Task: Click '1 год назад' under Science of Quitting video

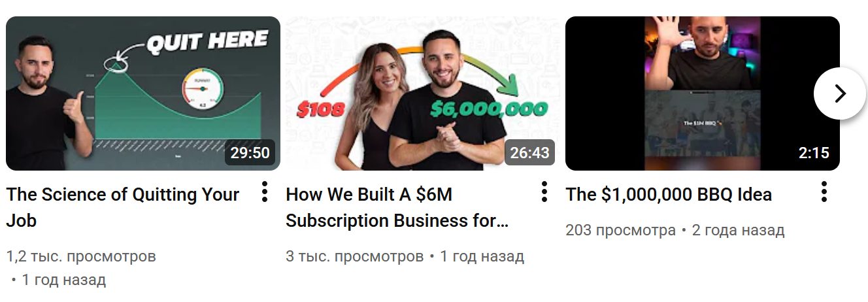Action: coord(63,280)
